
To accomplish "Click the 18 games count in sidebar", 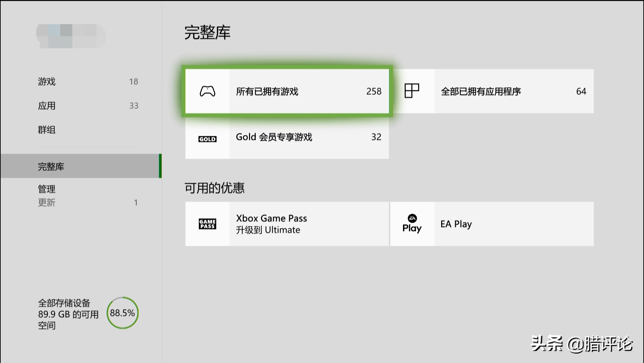I will coord(134,81).
